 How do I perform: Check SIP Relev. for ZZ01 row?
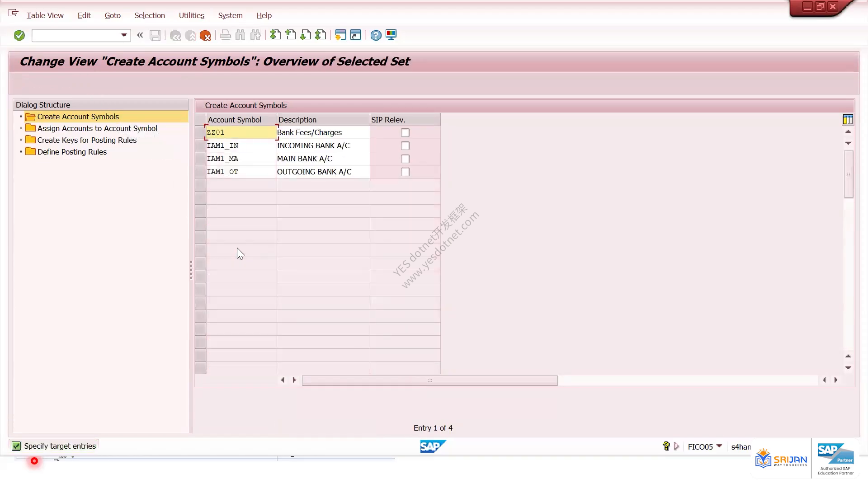(405, 133)
